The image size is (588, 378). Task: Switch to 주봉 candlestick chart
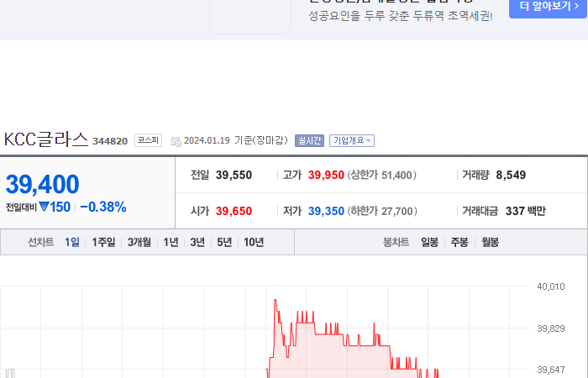coord(459,242)
